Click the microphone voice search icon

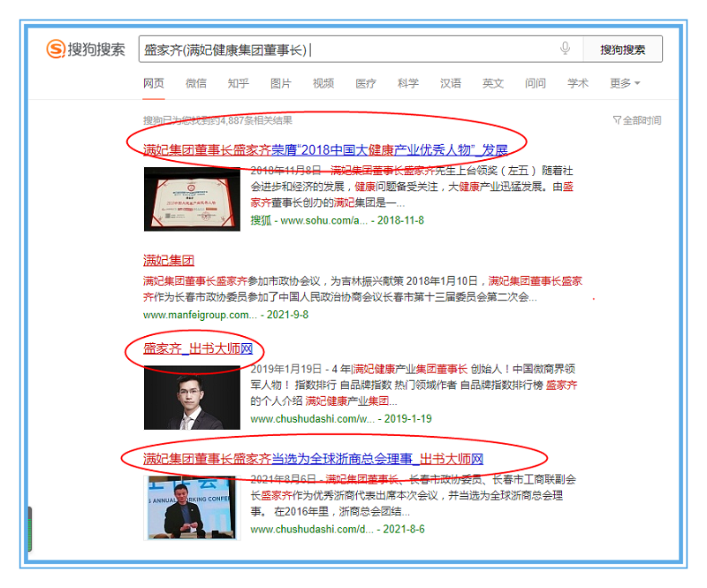click(565, 49)
